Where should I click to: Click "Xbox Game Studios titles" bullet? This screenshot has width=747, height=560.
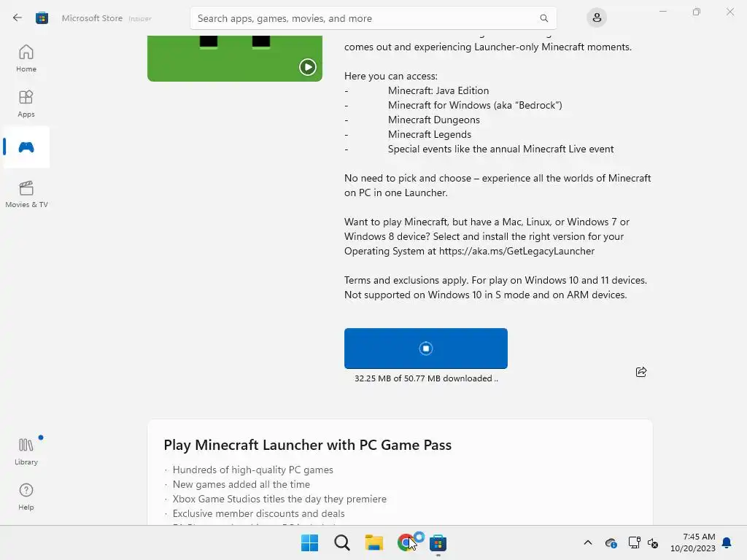[x=279, y=499]
